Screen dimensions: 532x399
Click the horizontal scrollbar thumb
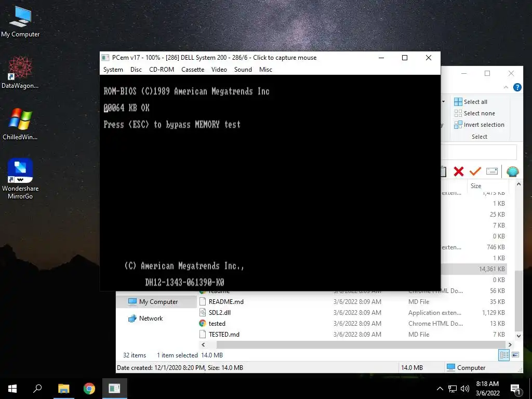point(361,345)
